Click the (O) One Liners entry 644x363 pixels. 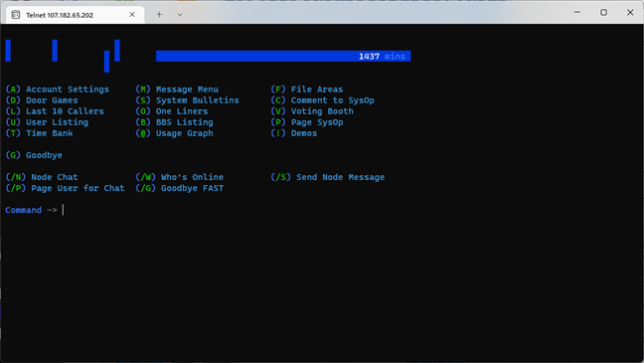(x=172, y=111)
